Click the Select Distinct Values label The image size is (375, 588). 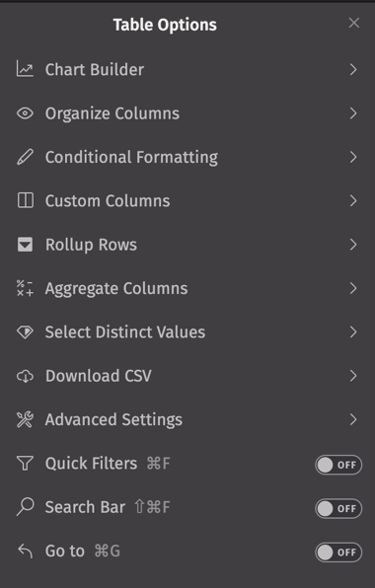[x=125, y=332]
